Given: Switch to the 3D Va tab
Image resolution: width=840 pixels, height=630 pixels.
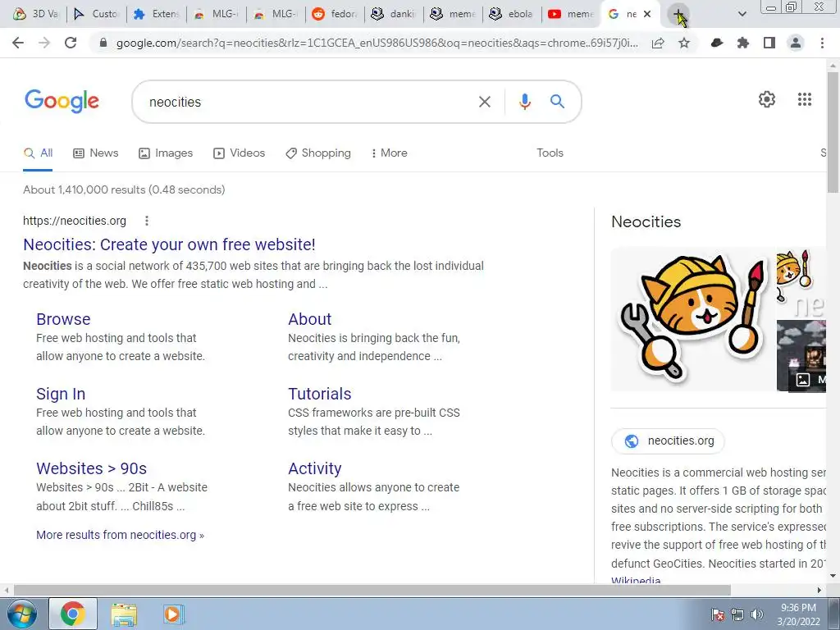Looking at the screenshot, I should tap(34, 14).
